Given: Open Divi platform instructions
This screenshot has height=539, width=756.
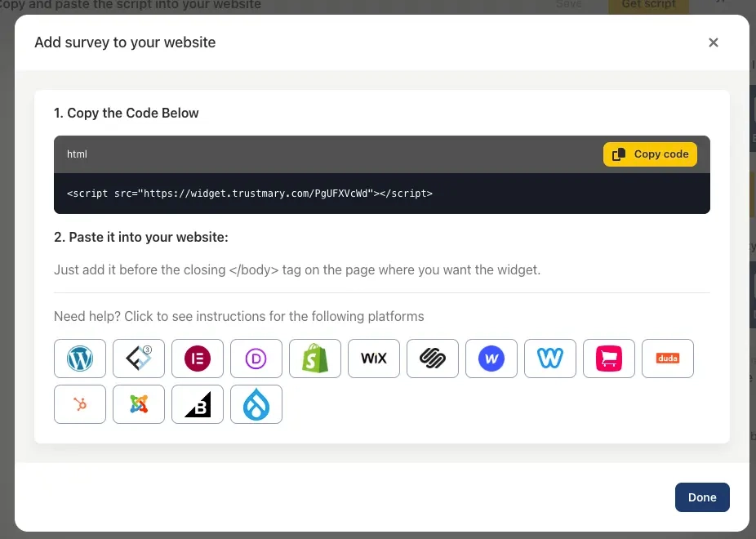Looking at the screenshot, I should [x=256, y=359].
